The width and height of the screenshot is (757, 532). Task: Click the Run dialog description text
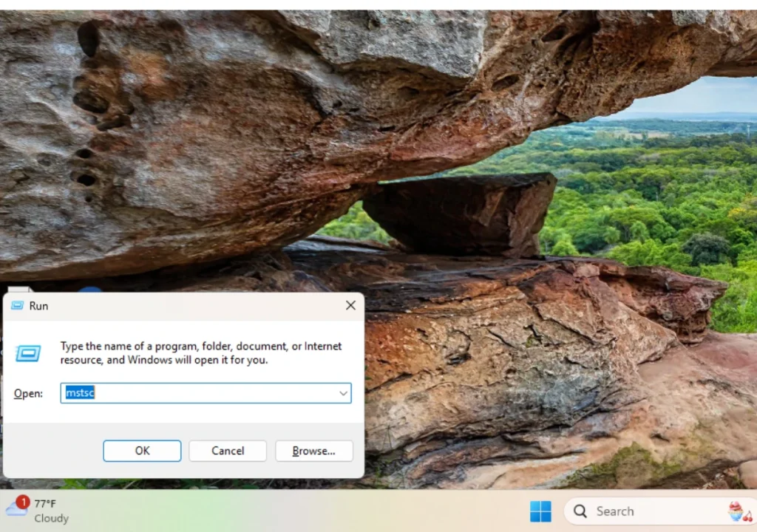pos(201,353)
